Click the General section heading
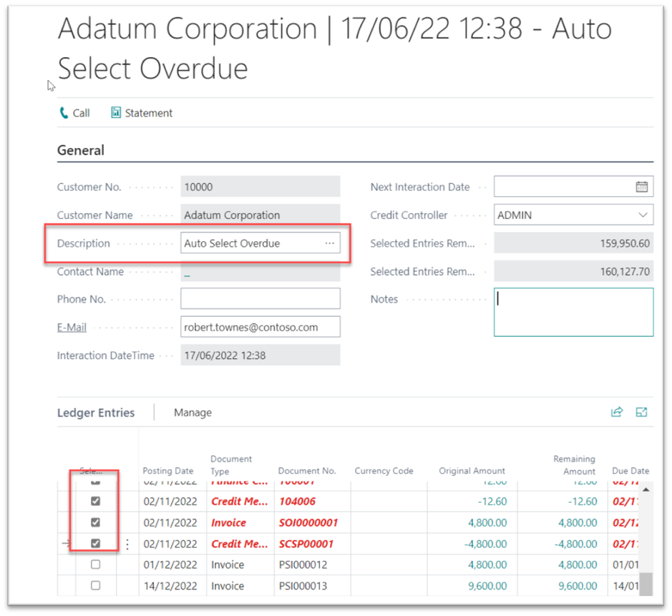 coord(81,150)
